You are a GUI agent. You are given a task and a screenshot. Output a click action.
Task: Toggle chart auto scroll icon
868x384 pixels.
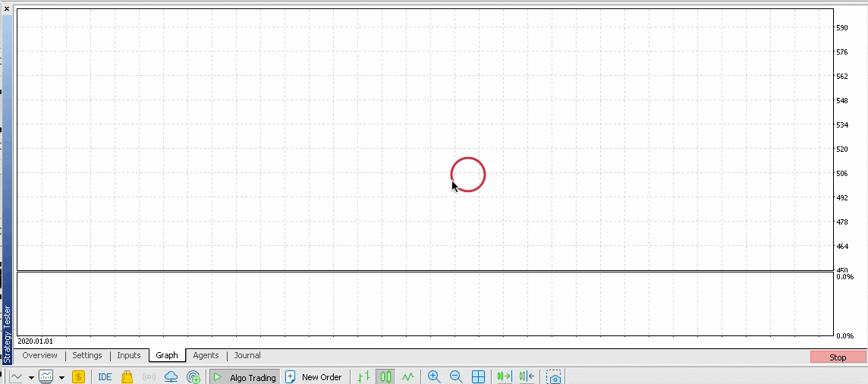tap(505, 377)
